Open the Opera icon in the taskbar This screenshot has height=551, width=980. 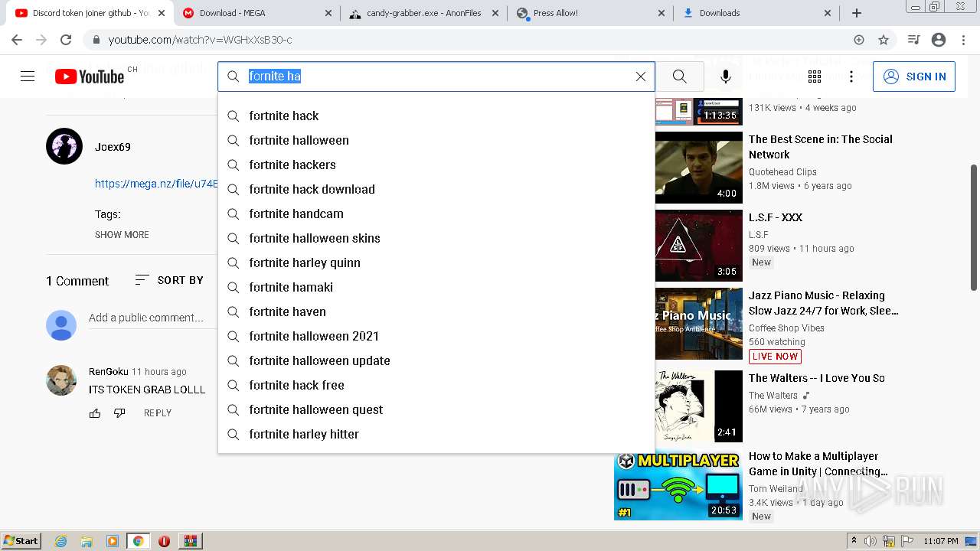164,541
